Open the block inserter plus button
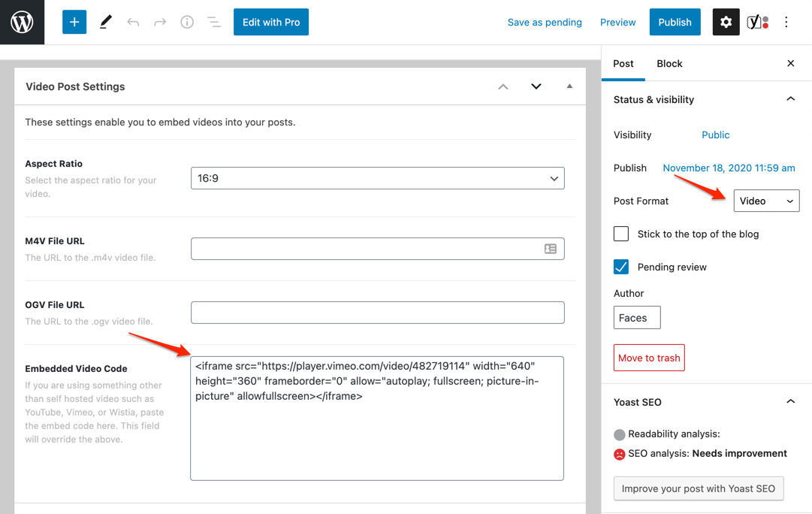 tap(74, 22)
